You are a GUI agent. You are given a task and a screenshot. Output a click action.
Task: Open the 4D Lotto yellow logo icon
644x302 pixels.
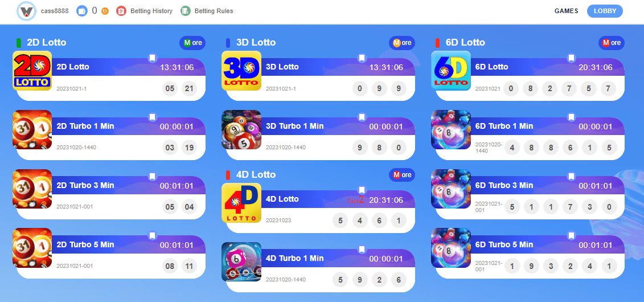241,203
